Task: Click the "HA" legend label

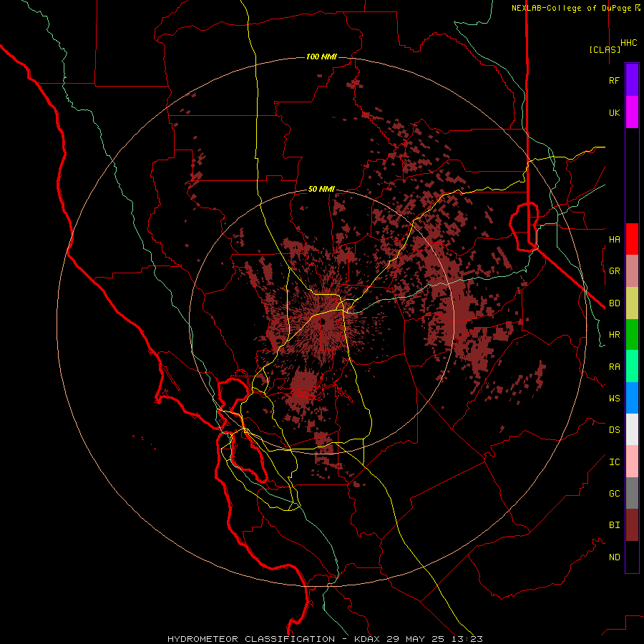Action: (614, 240)
